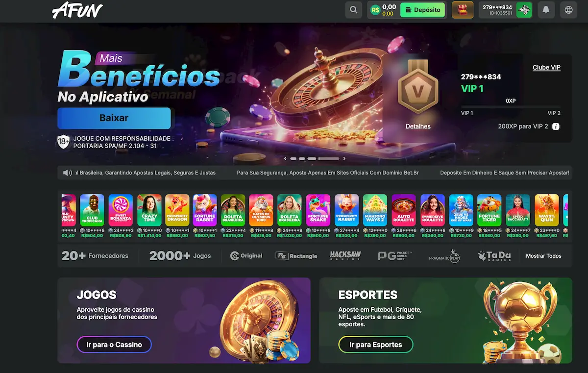Screen dimensions: 588x373
Task: Select the Hacksaw Gaming provider
Action: 345,256
